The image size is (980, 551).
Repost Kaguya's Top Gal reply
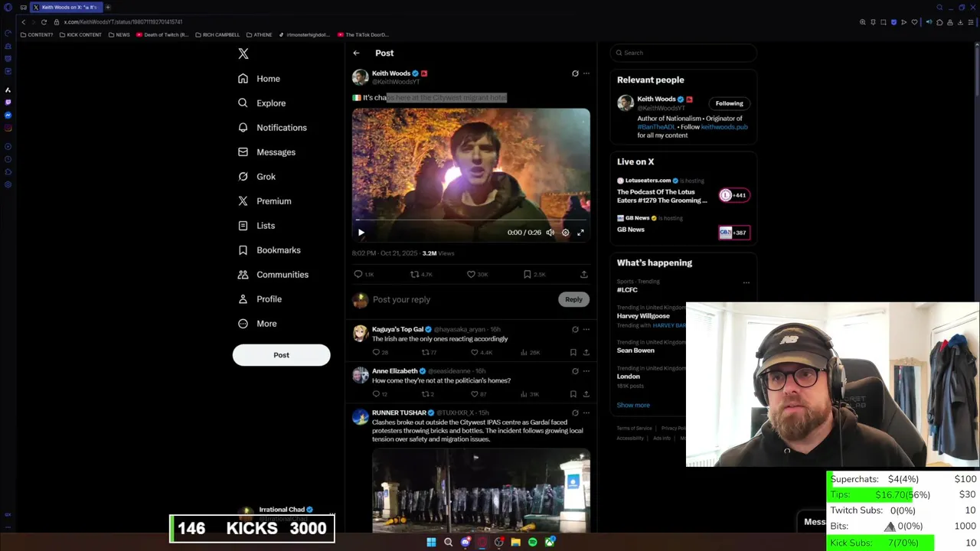coord(429,353)
